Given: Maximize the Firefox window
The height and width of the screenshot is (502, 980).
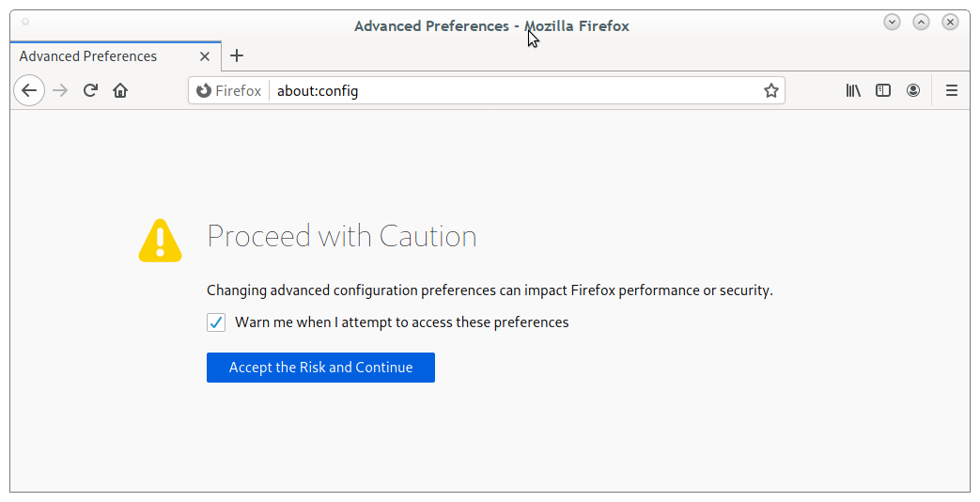Looking at the screenshot, I should coord(921,22).
